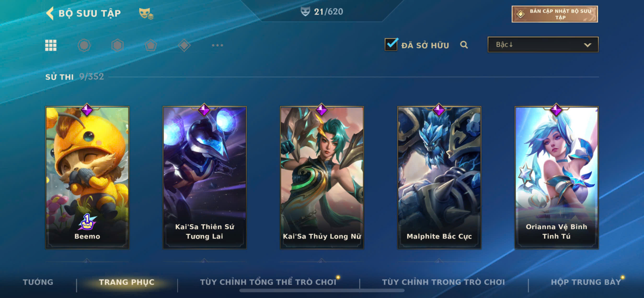This screenshot has height=298, width=644.
Task: Click the horizontal scroll bar at the bottom
Action: click(322, 291)
